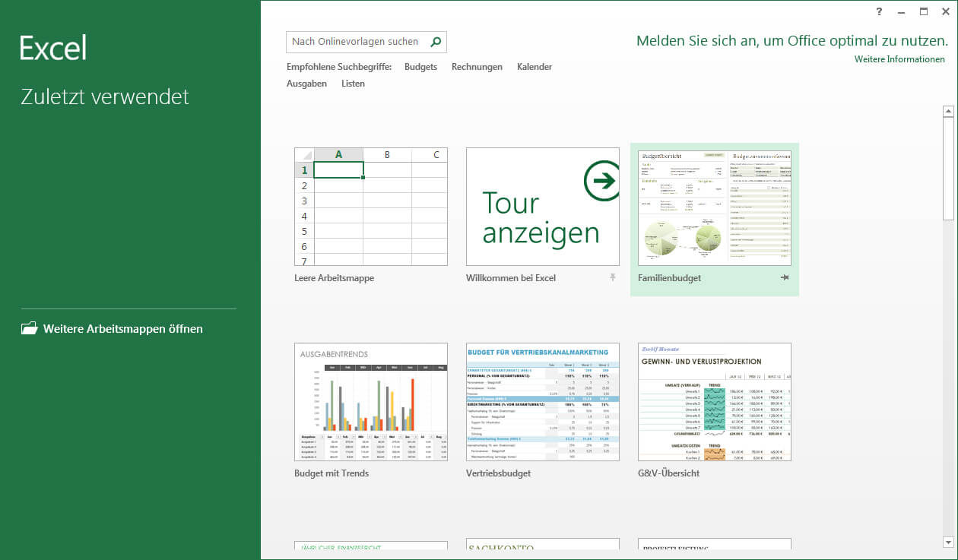Image resolution: width=958 pixels, height=560 pixels.
Task: Click the green arrow circle on Tour anzeigen
Action: tap(602, 181)
